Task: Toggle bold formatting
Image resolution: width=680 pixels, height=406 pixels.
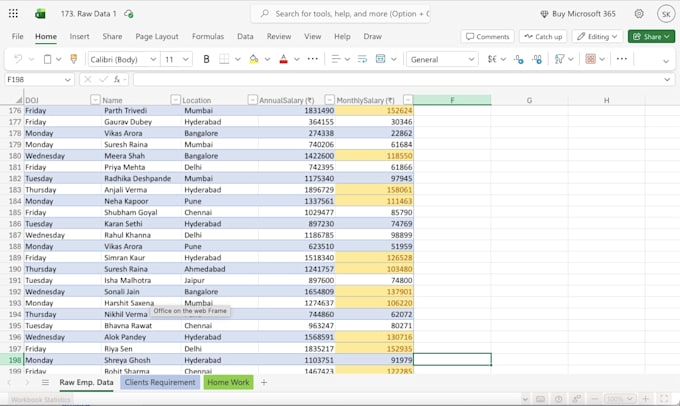Action: [x=206, y=59]
